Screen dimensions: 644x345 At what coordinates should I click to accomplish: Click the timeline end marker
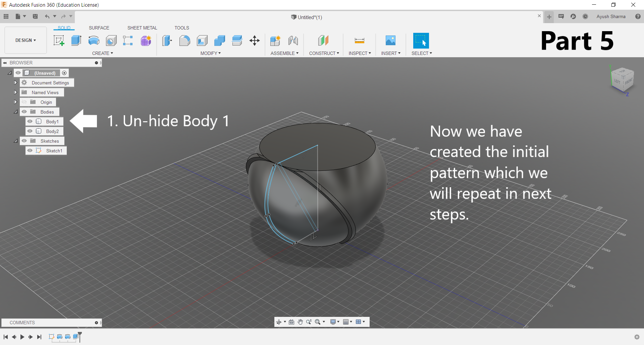[x=80, y=337]
